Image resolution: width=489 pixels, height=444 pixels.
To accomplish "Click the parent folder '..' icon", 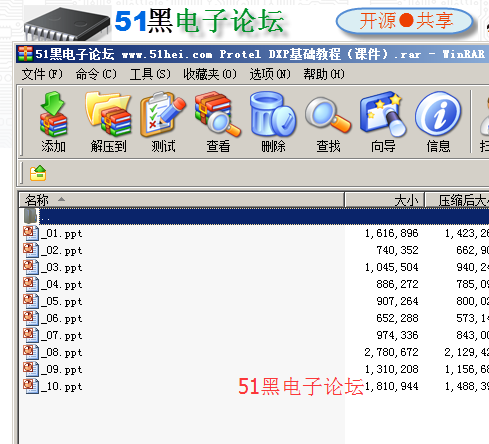I will pos(30,216).
